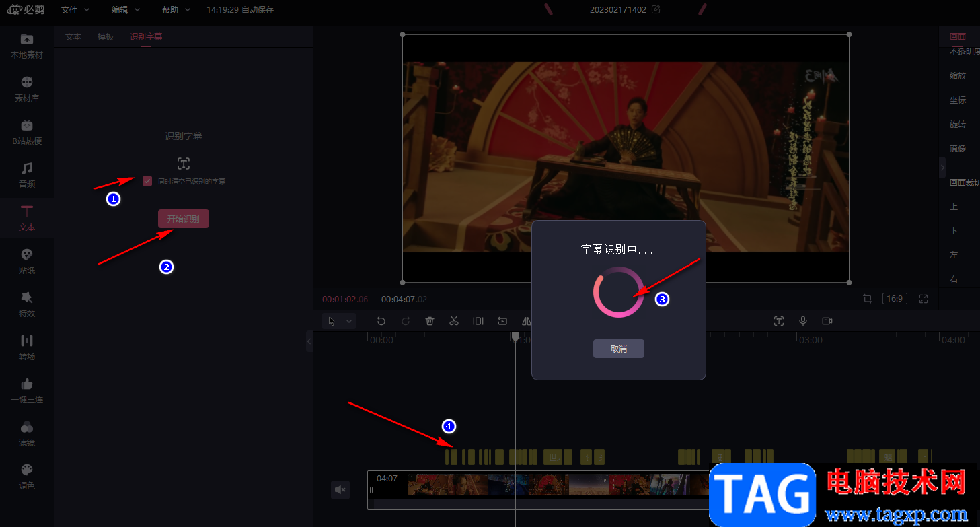Click the 字幕识别中... dialog title

(x=617, y=249)
